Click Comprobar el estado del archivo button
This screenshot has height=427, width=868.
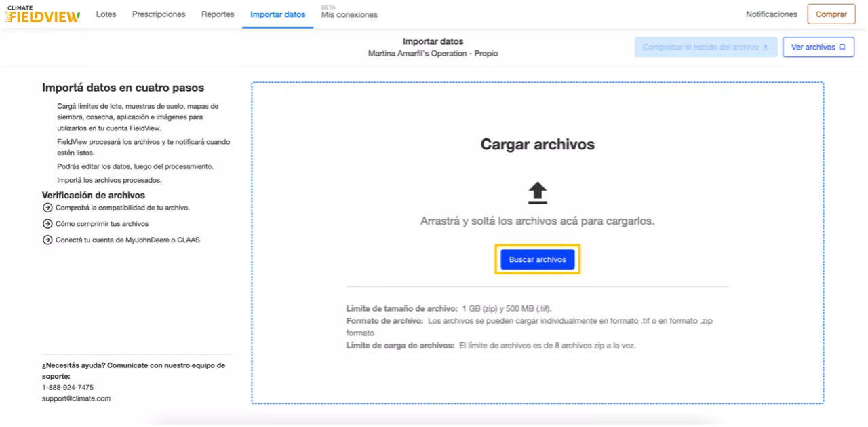tap(705, 48)
